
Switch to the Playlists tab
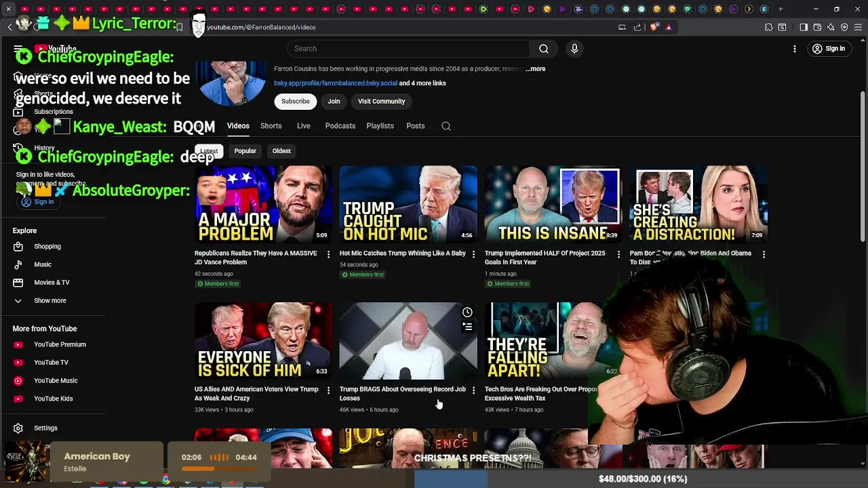(x=380, y=126)
